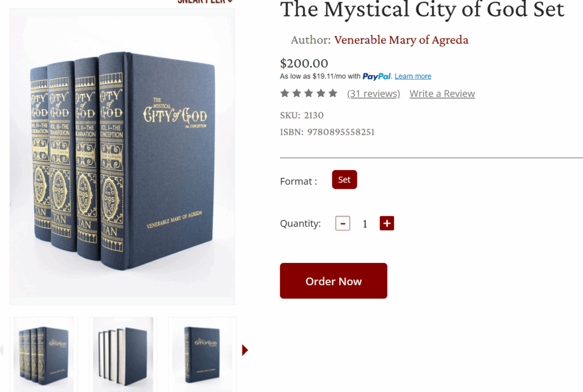Click the third rating star

pos(309,93)
